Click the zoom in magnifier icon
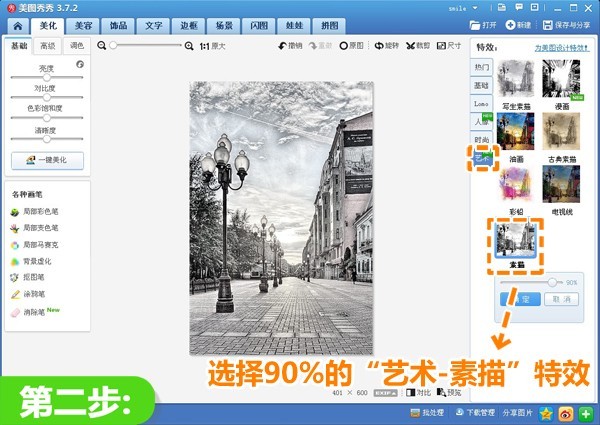Viewport: 600px width, 425px height. tap(189, 46)
